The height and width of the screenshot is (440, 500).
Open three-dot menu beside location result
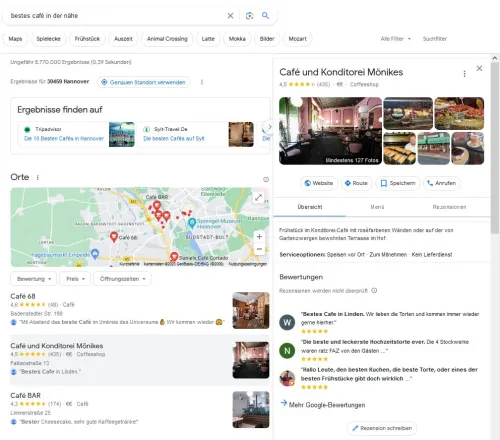point(202,82)
